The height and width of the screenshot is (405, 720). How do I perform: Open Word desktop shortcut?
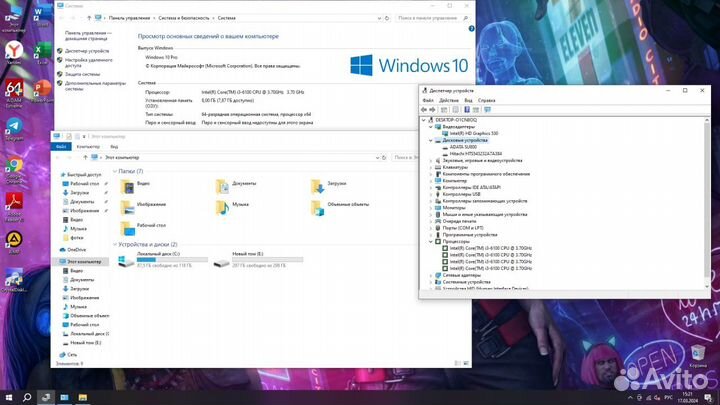pos(42,15)
